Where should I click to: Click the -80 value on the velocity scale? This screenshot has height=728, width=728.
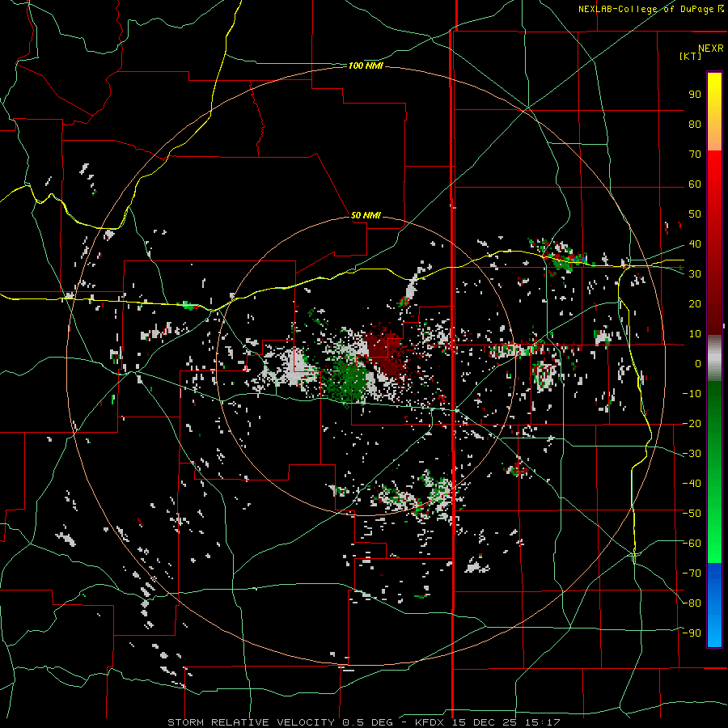pos(692,603)
